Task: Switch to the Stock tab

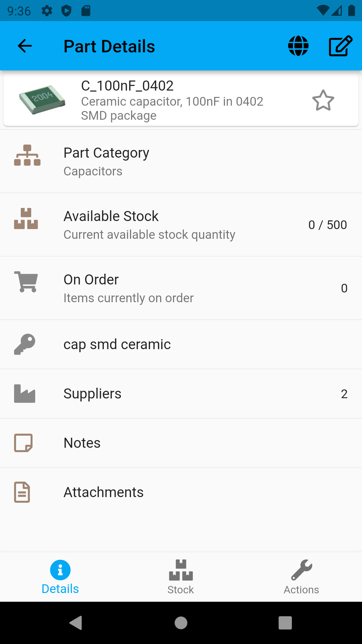Action: pos(181,577)
